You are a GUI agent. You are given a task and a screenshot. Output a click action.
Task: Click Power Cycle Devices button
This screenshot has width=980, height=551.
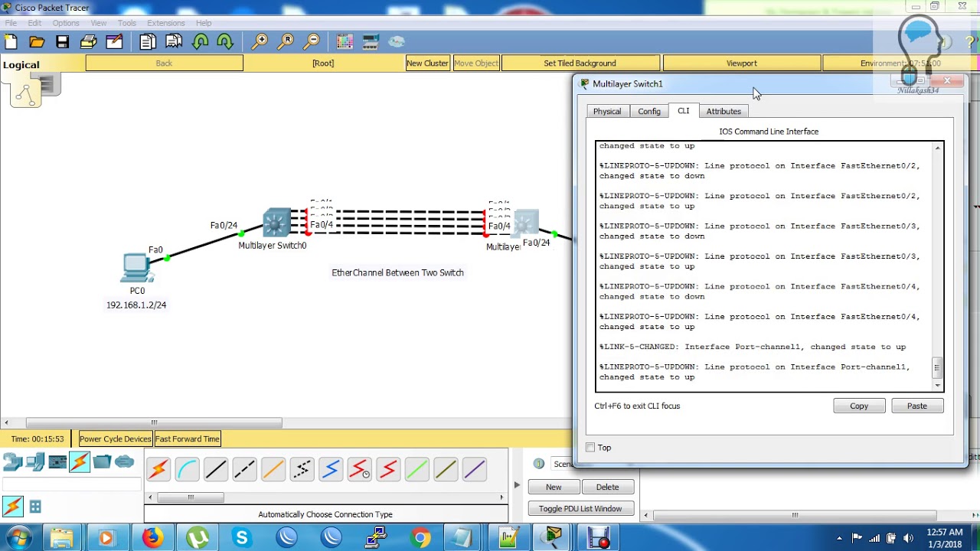(116, 439)
